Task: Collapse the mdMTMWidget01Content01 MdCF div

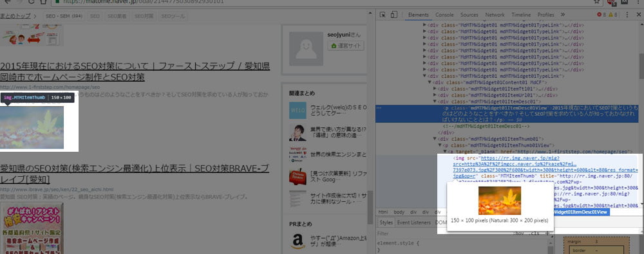Action: click(x=430, y=82)
